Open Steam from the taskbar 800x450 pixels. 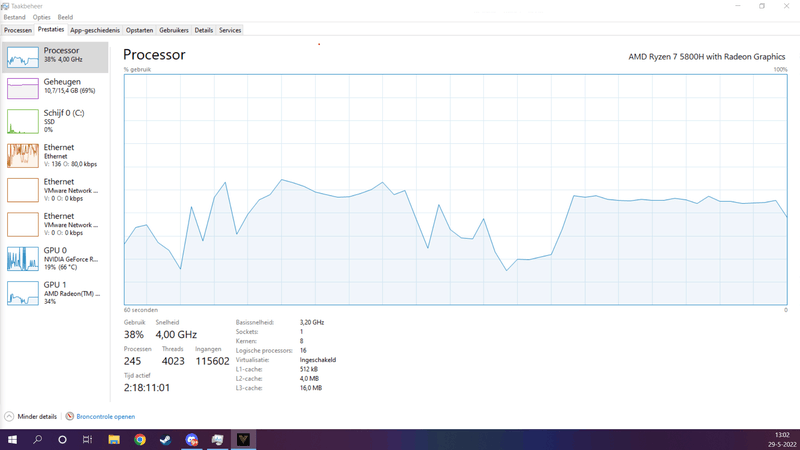pyautogui.click(x=165, y=439)
